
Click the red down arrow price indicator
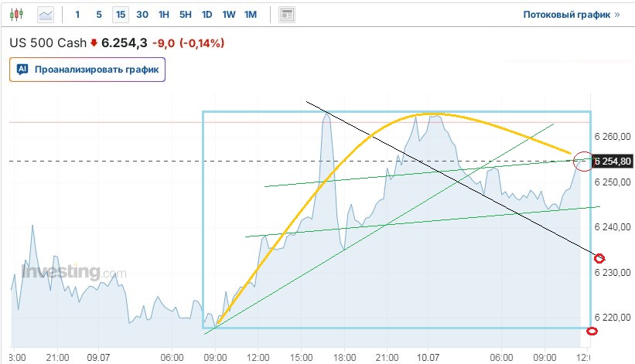click(94, 43)
